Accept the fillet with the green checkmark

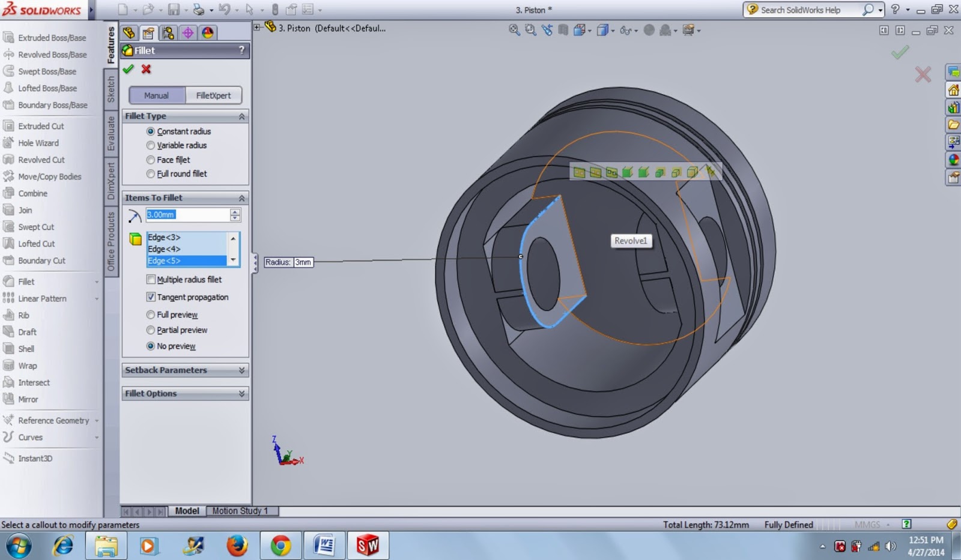[128, 69]
